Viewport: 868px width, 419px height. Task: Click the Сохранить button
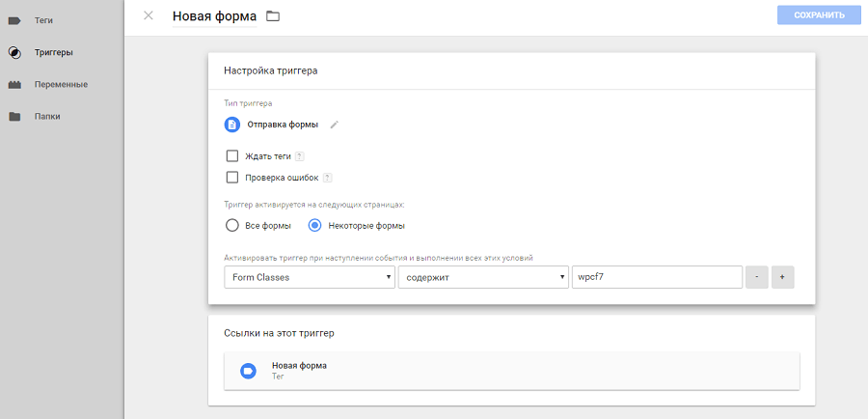(819, 15)
